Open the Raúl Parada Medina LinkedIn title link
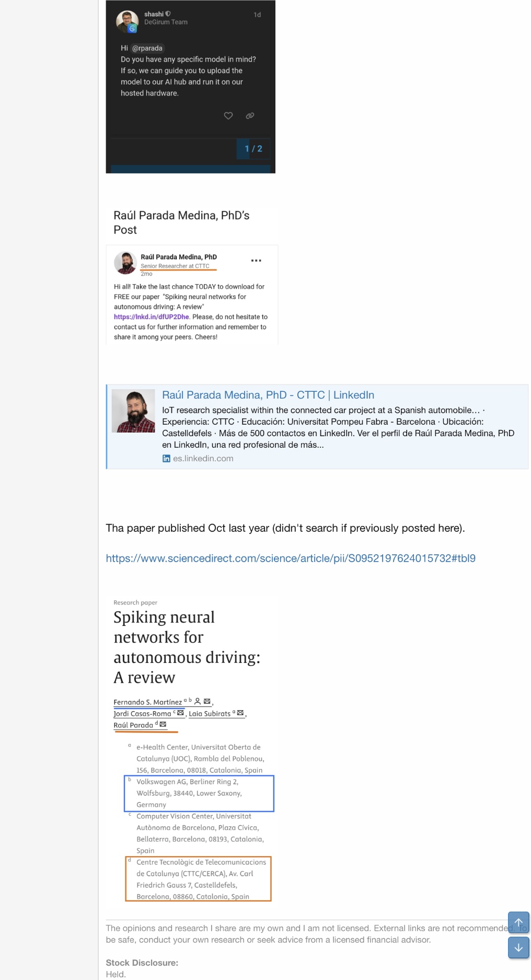This screenshot has height=980, width=531. coord(268,395)
